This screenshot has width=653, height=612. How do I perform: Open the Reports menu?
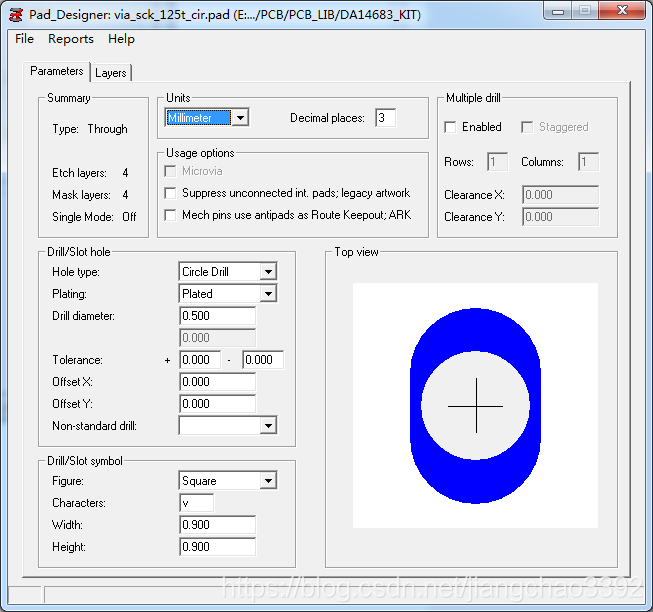pyautogui.click(x=71, y=39)
